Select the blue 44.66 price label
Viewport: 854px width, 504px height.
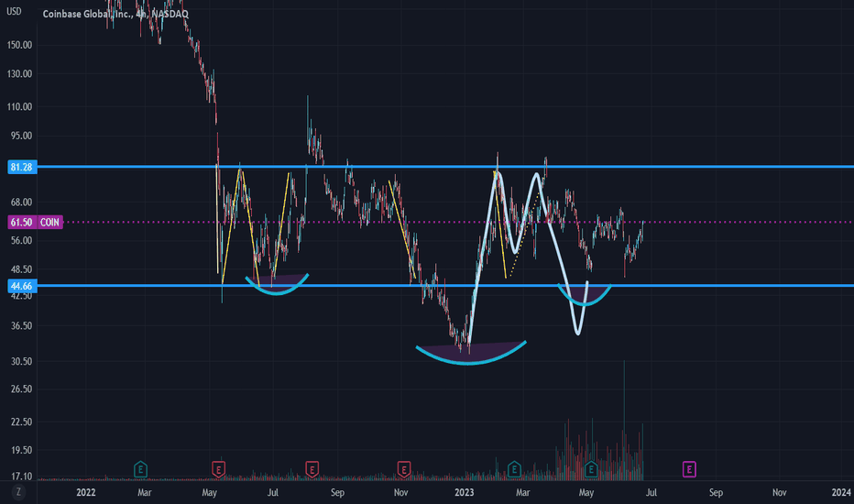22,286
